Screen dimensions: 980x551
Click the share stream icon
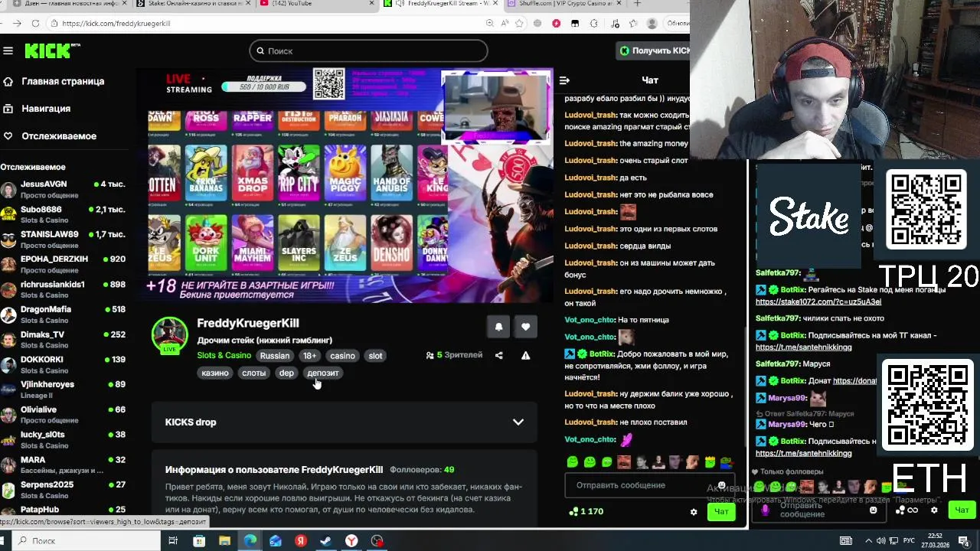(499, 355)
